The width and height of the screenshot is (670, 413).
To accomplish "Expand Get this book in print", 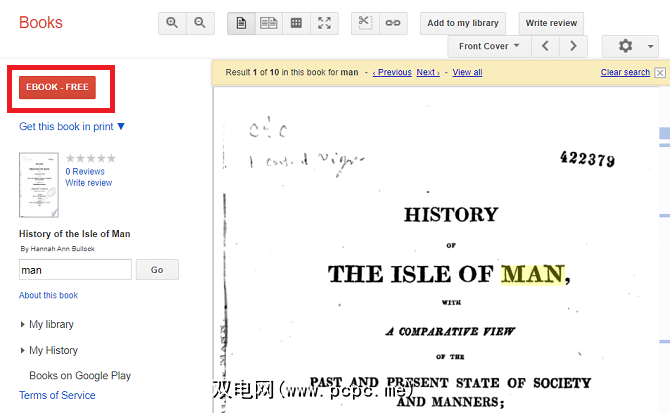I will [x=72, y=126].
